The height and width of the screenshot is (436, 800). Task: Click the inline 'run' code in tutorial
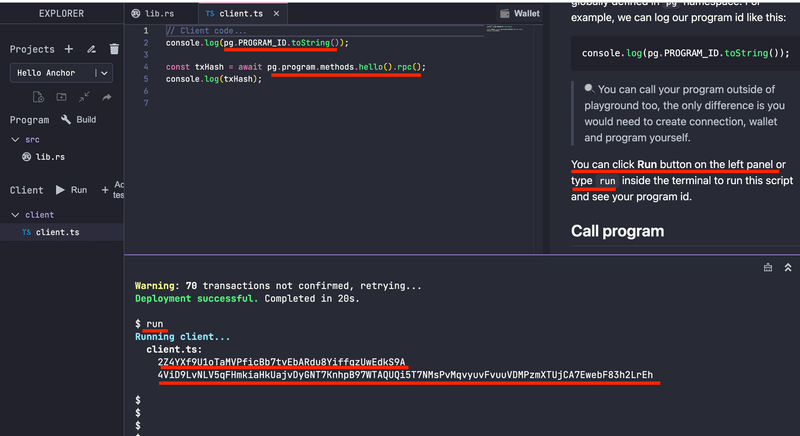(x=607, y=181)
